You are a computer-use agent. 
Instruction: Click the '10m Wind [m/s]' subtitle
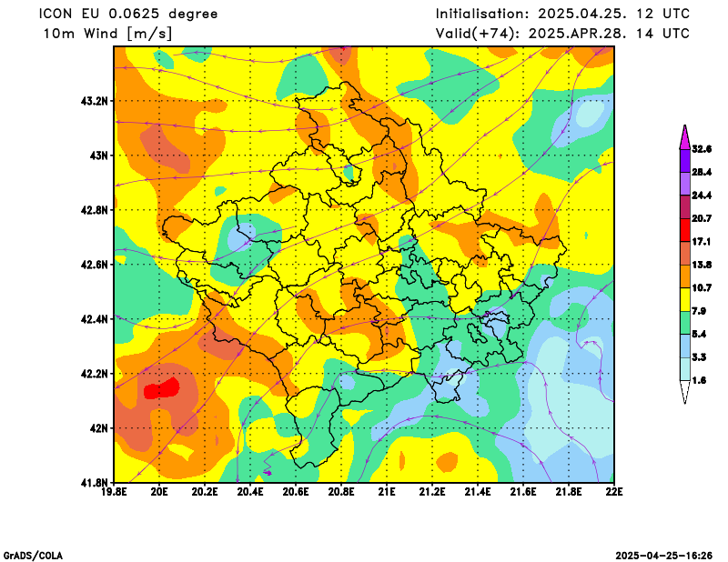tap(107, 34)
